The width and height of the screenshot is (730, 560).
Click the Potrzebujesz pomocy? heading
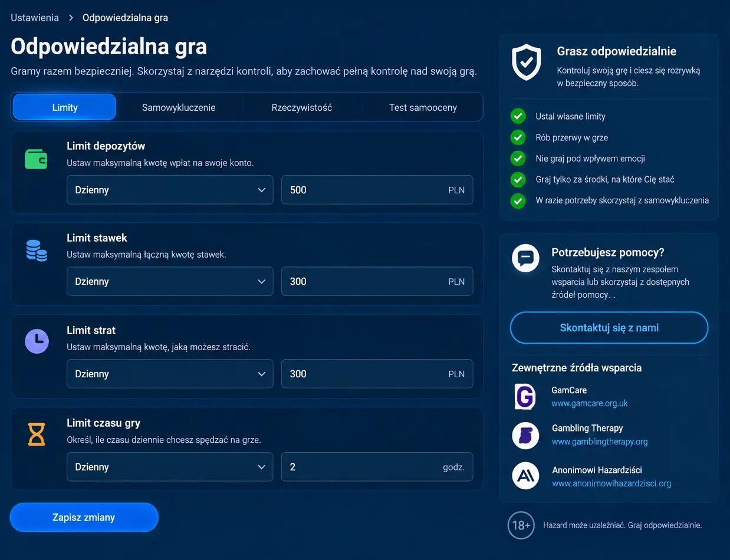pyautogui.click(x=608, y=252)
